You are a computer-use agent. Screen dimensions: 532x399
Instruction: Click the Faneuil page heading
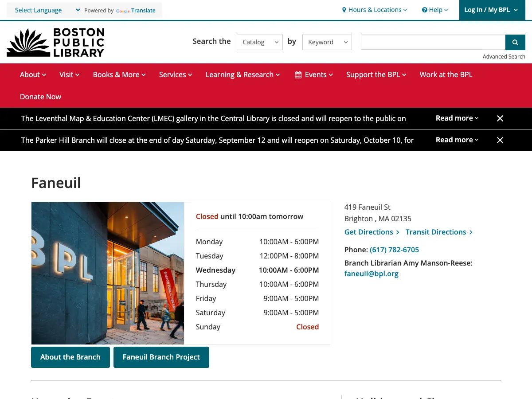(x=56, y=183)
